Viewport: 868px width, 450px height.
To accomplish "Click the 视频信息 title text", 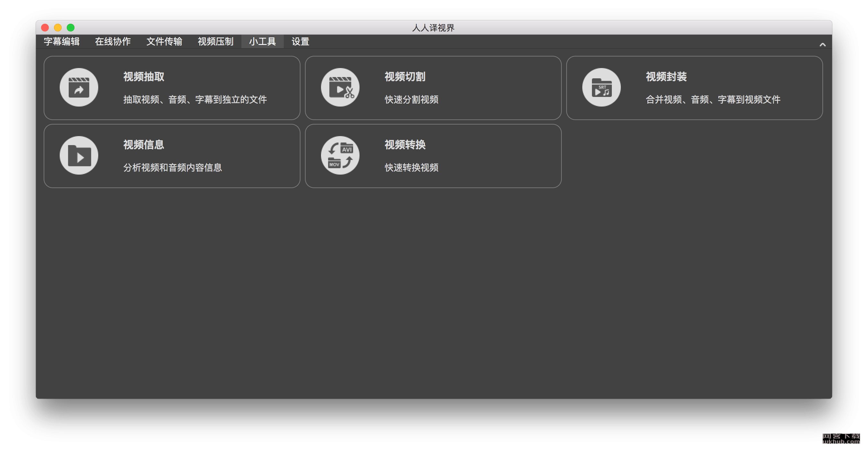I will point(144,145).
